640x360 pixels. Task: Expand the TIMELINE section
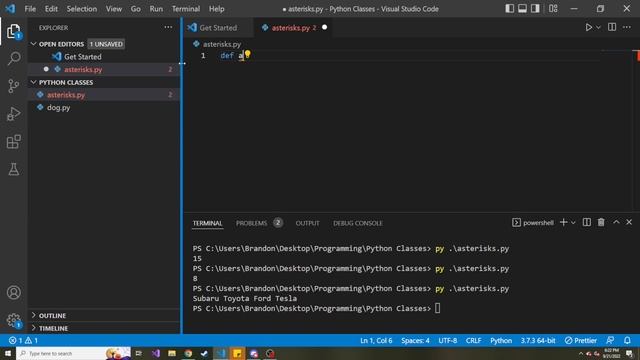[104, 328]
